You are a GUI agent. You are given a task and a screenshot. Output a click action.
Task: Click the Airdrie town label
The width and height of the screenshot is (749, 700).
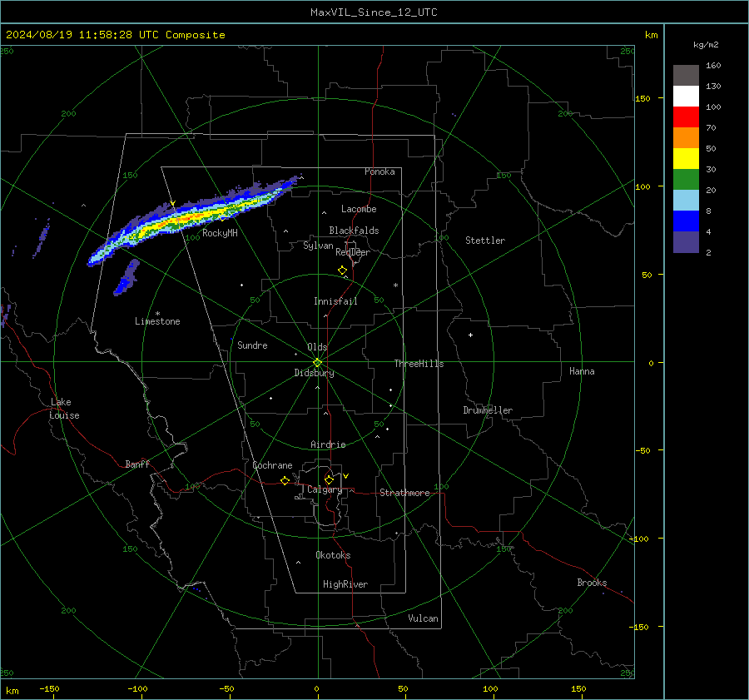pyautogui.click(x=328, y=444)
